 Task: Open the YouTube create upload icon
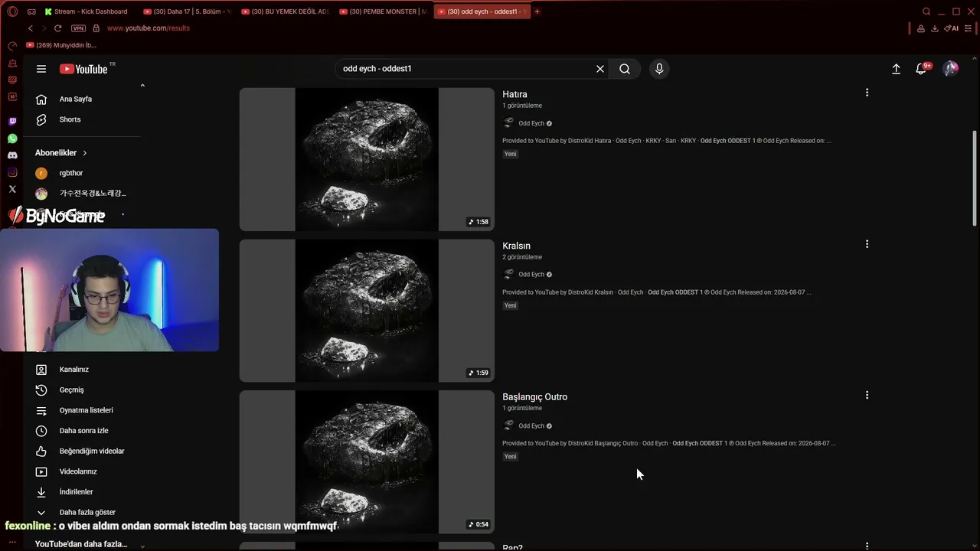click(896, 69)
